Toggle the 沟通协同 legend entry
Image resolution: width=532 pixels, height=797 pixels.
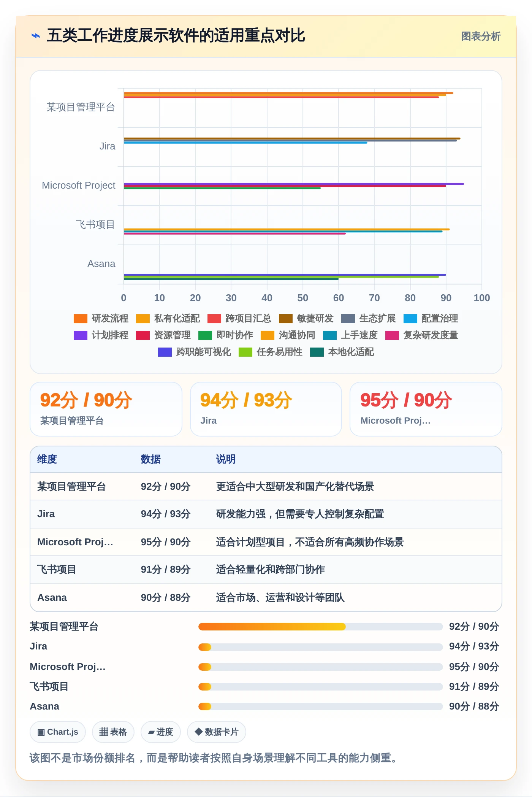[288, 335]
